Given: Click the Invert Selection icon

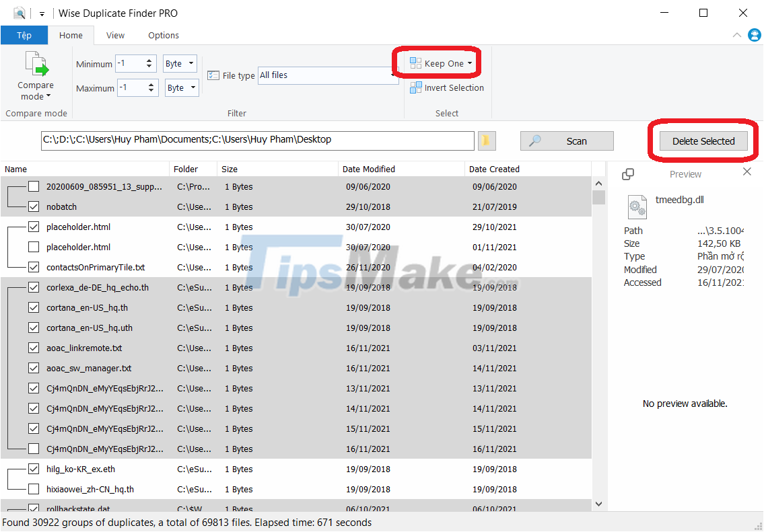Looking at the screenshot, I should (x=415, y=87).
